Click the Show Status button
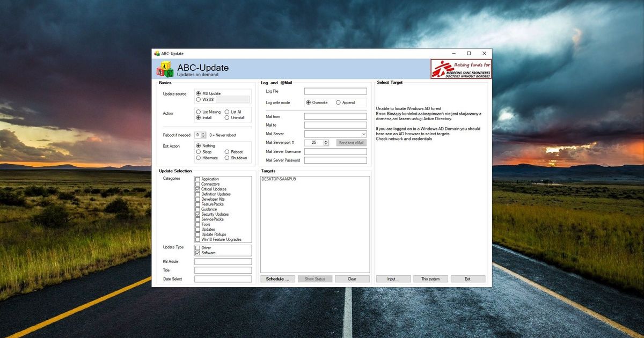Screen dimensions: 644x338 click(315, 279)
